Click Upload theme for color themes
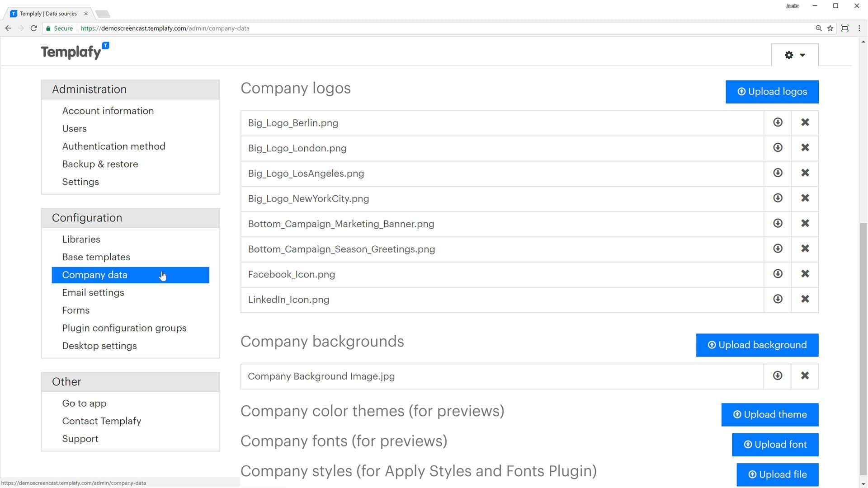 (769, 414)
